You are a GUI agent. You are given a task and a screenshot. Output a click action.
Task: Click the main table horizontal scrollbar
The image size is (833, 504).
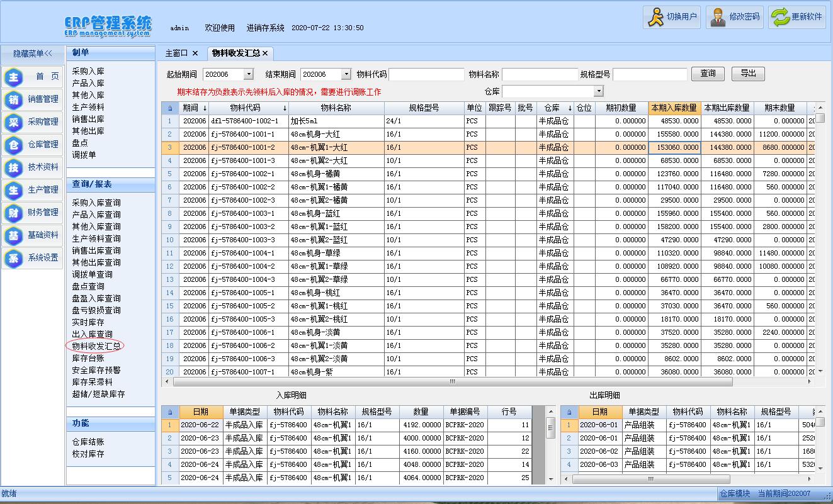coord(452,382)
